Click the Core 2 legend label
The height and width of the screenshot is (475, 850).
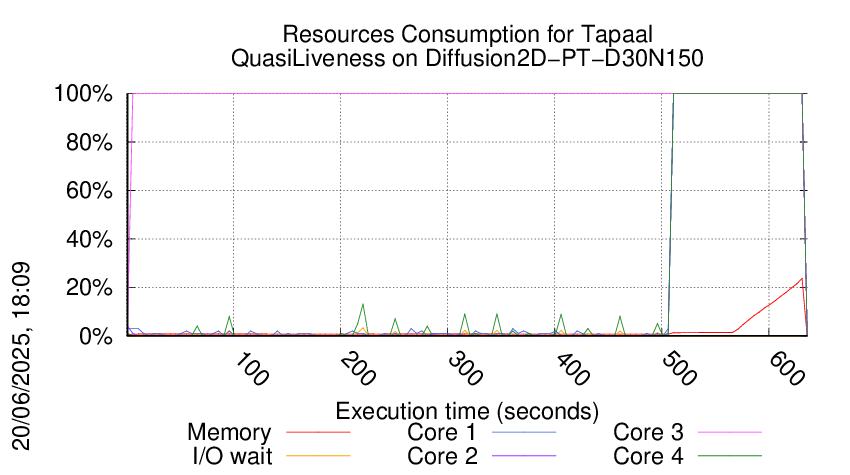coord(442,457)
